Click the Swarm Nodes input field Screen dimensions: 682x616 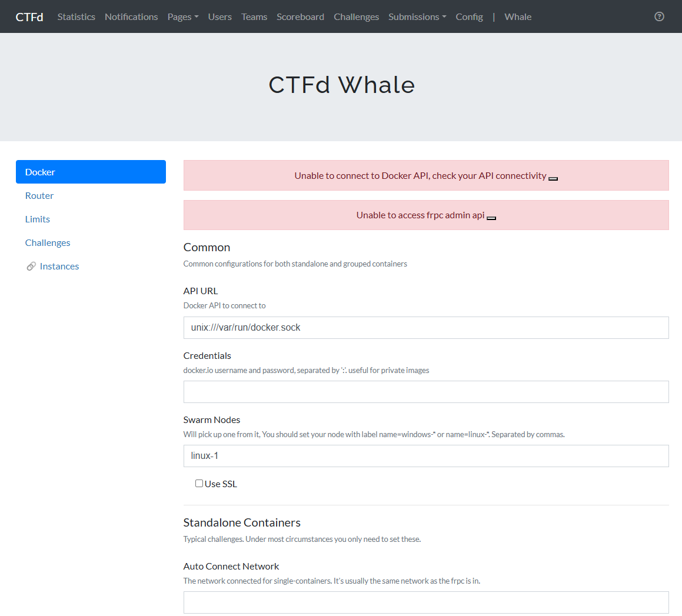[x=426, y=456]
